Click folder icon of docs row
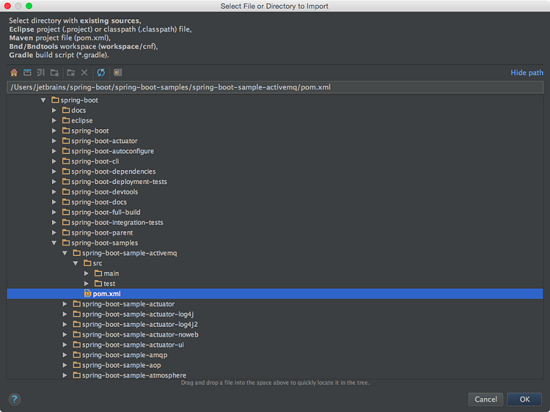Screen dimensions: 550x412 (x=66, y=110)
